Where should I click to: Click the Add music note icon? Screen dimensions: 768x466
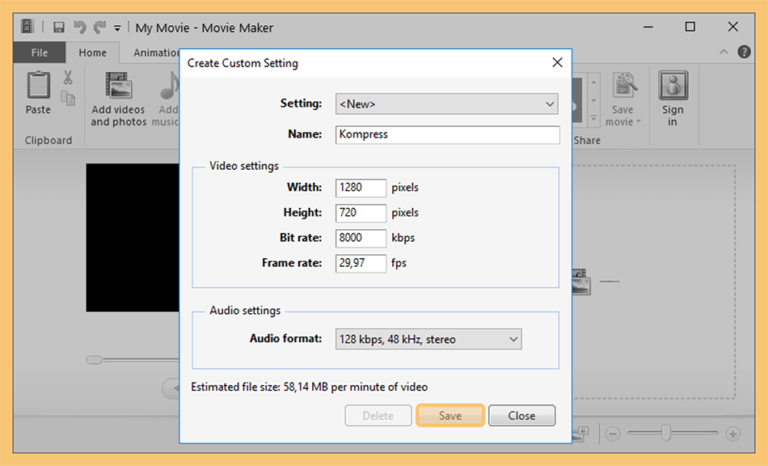[169, 85]
